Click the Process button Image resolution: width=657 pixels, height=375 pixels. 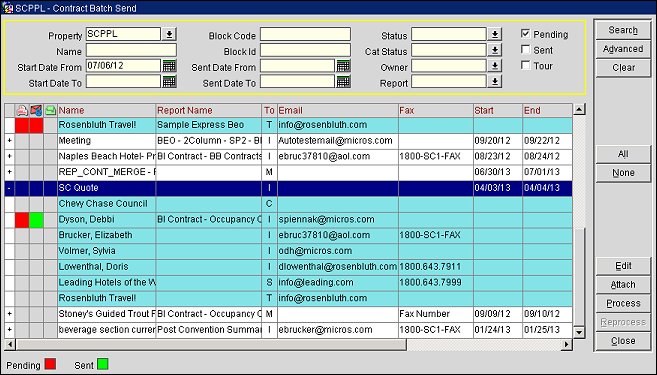coord(623,303)
